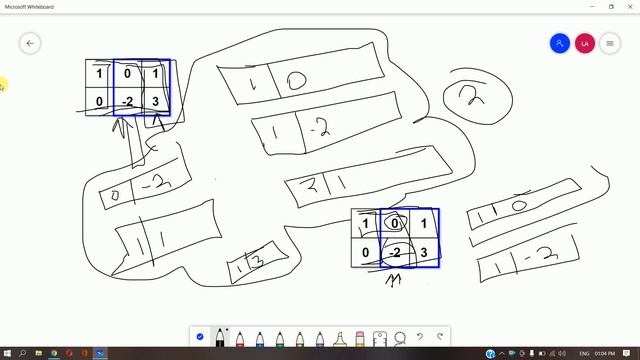The height and width of the screenshot is (360, 640).
Task: Open the blue help tray icon
Action: pyautogui.click(x=491, y=353)
